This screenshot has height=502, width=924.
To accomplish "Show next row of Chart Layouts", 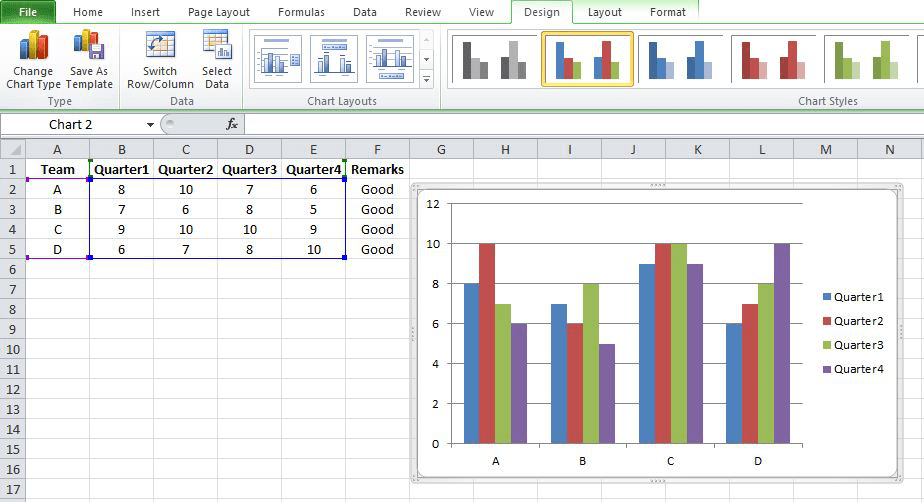I will (427, 60).
